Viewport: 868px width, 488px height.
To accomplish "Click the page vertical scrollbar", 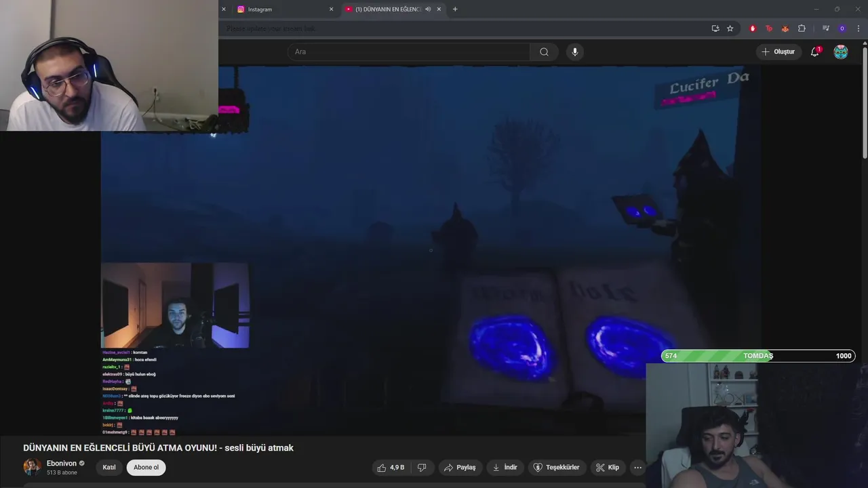I will coord(865,102).
